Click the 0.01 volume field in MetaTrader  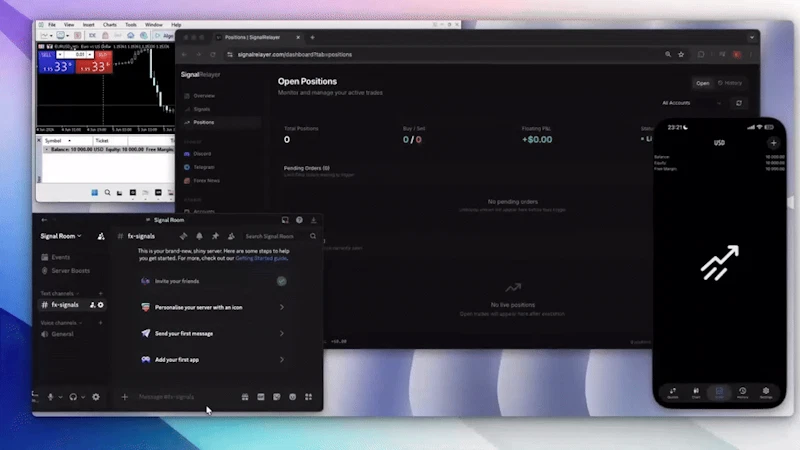pyautogui.click(x=76, y=55)
